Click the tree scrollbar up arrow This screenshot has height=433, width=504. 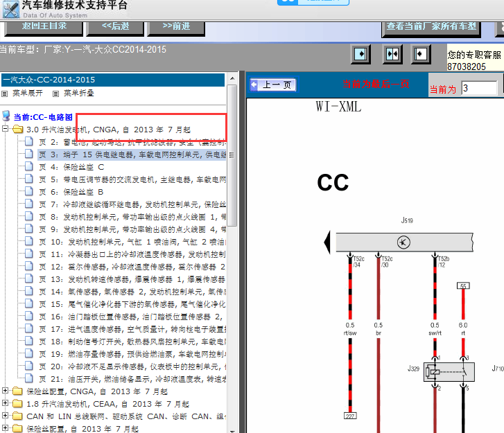[232, 78]
